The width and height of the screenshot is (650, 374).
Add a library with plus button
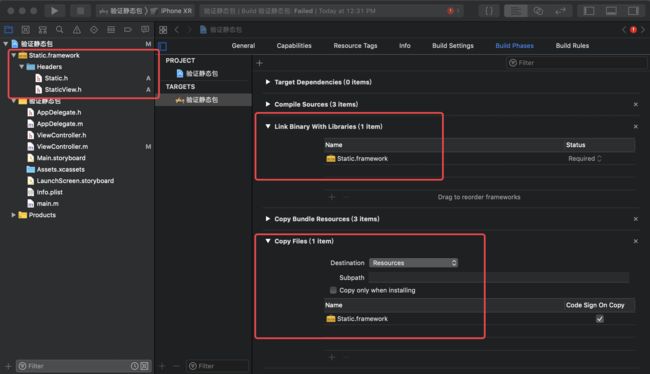[332, 197]
